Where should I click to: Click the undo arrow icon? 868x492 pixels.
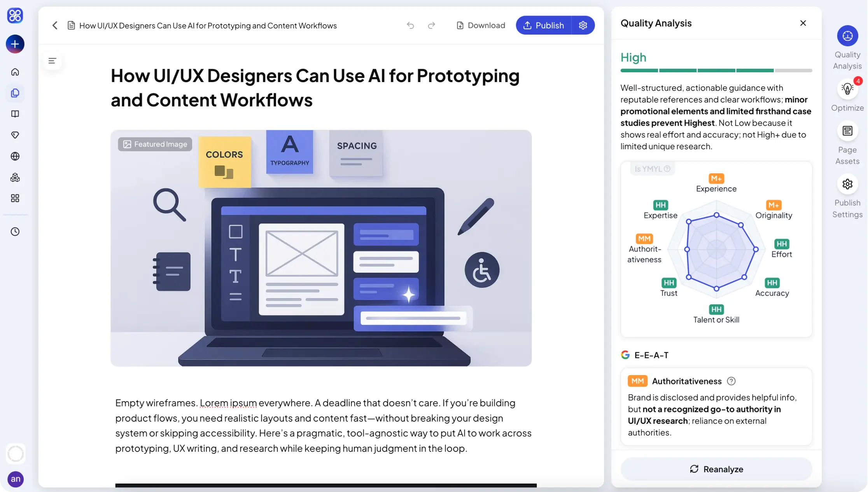pyautogui.click(x=410, y=26)
